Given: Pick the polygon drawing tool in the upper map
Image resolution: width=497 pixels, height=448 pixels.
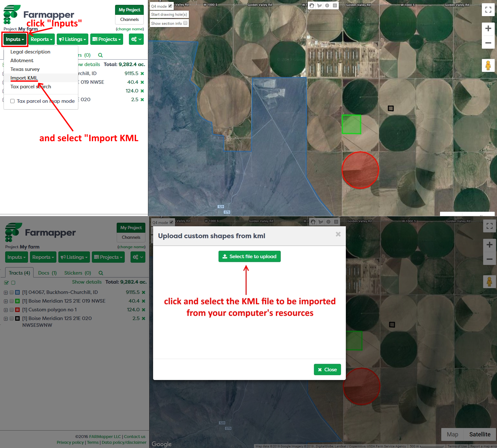Looking at the screenshot, I should point(319,5).
